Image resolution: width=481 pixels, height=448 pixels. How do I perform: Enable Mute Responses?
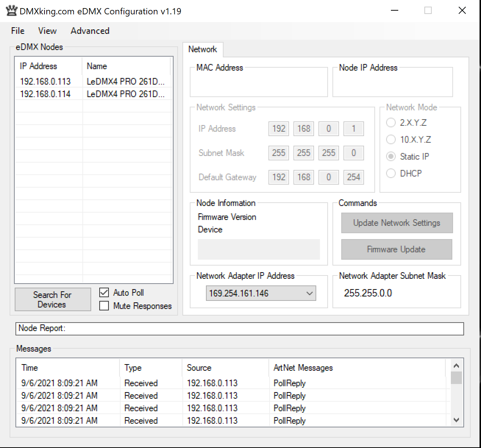[104, 306]
